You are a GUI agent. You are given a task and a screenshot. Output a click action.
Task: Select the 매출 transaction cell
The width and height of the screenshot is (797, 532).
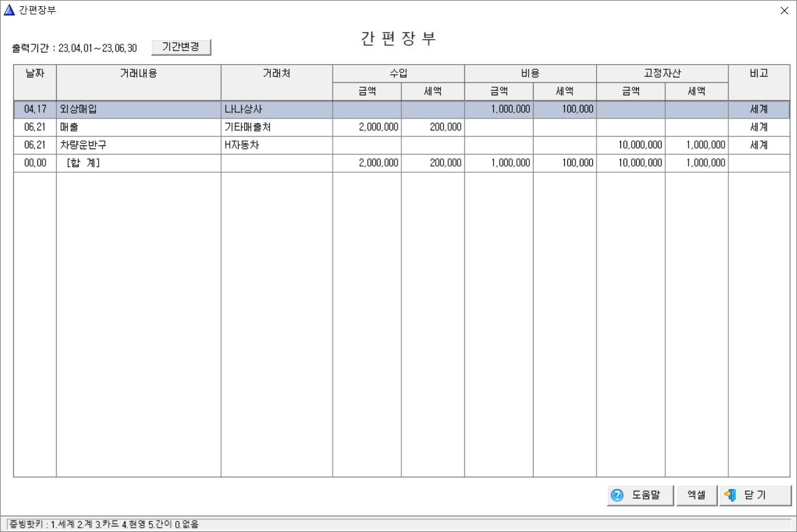click(139, 127)
